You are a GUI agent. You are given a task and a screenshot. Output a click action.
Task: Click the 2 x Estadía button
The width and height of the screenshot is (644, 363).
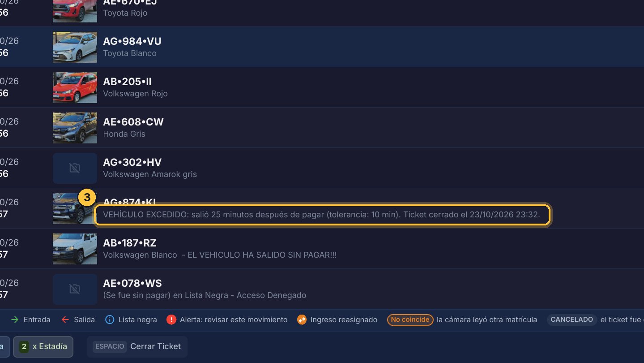(x=43, y=346)
